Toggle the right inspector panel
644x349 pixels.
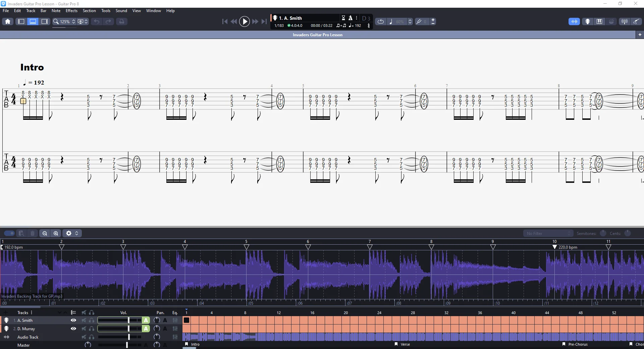45,21
